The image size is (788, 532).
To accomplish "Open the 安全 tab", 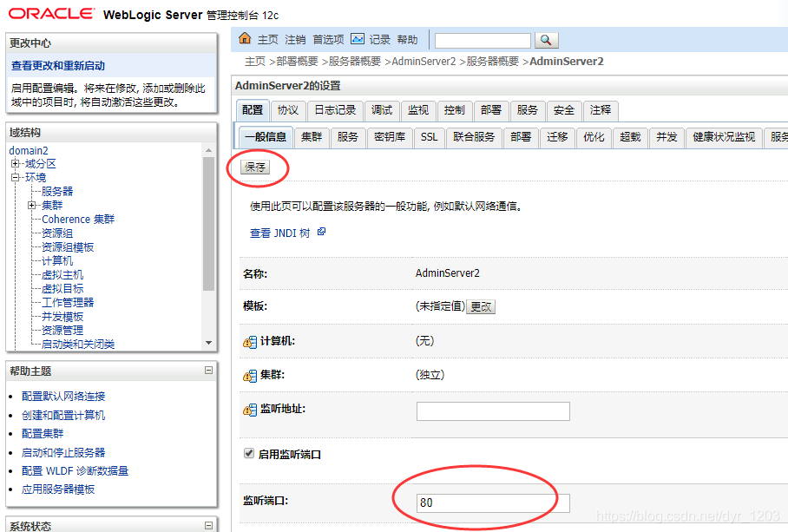I will [564, 110].
